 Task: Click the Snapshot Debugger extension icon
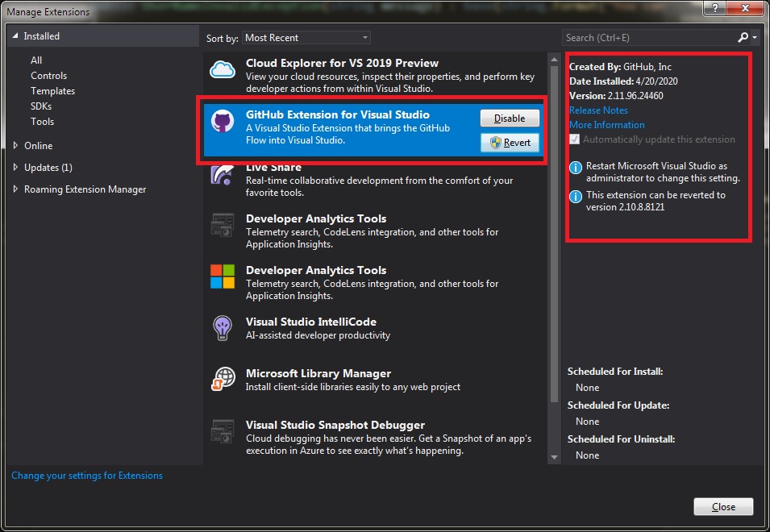(x=223, y=431)
